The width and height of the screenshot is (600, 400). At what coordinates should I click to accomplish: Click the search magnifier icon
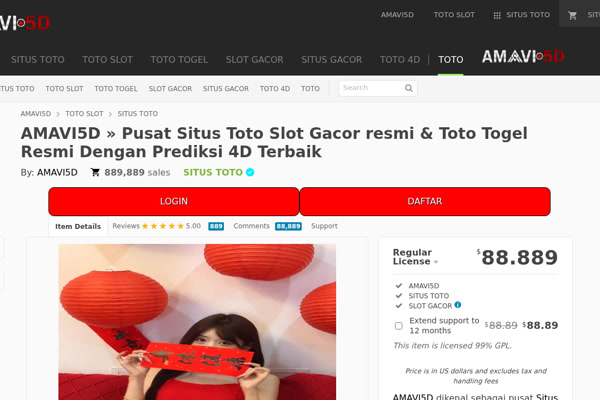(409, 88)
